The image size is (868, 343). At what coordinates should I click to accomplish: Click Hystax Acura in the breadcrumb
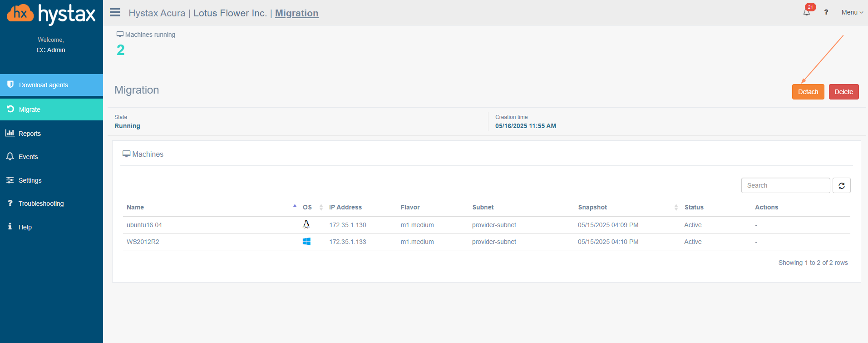[x=157, y=13]
